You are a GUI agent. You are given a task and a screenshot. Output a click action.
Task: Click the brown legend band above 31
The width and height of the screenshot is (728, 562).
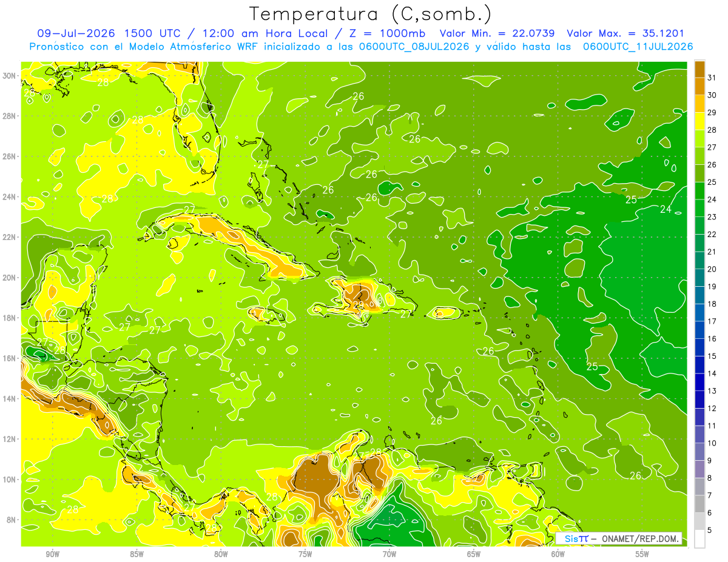[x=699, y=69]
